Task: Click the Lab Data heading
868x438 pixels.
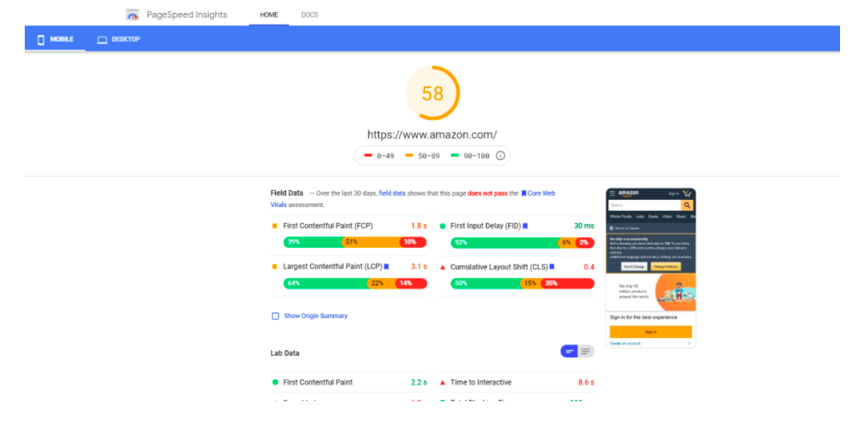Action: pos(285,353)
